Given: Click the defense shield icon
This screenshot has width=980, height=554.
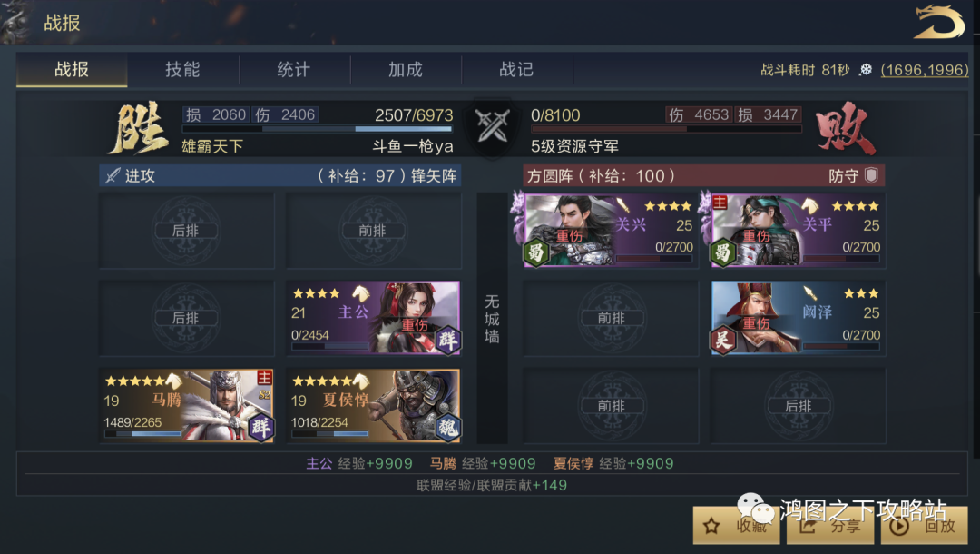Looking at the screenshot, I should pos(871,175).
